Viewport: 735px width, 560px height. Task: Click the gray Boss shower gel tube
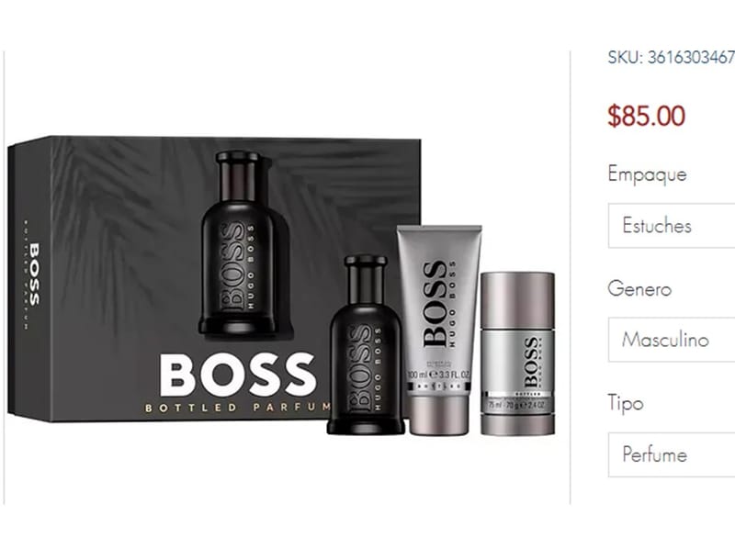[439, 330]
